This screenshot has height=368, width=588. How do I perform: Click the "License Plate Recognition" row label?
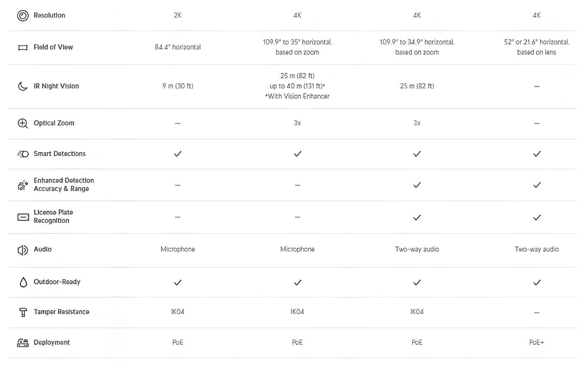coord(53,216)
